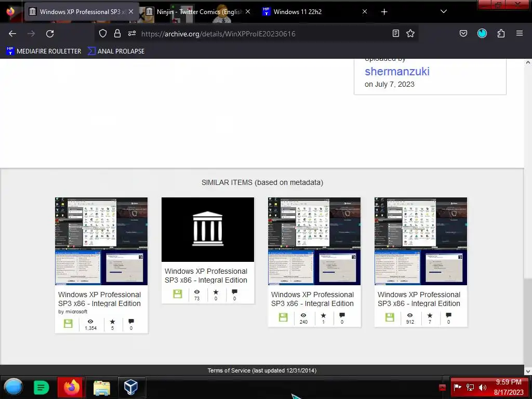Open the Save to Pocket icon
Screen dimensions: 532x399
pyautogui.click(x=463, y=33)
